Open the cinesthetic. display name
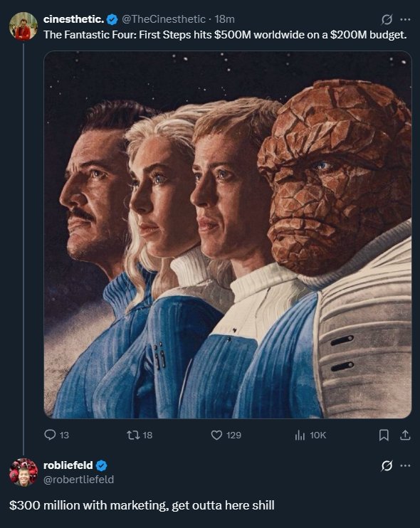This screenshot has width=420, height=528. coord(74,19)
